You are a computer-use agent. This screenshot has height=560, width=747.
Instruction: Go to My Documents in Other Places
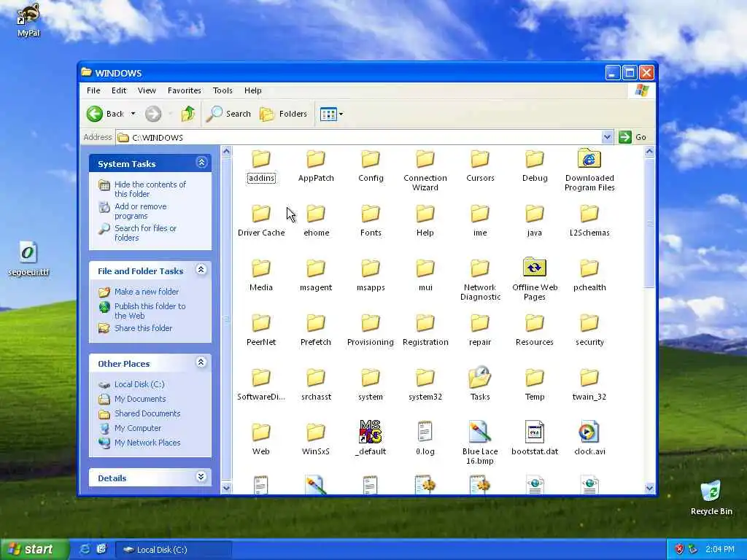tap(140, 399)
